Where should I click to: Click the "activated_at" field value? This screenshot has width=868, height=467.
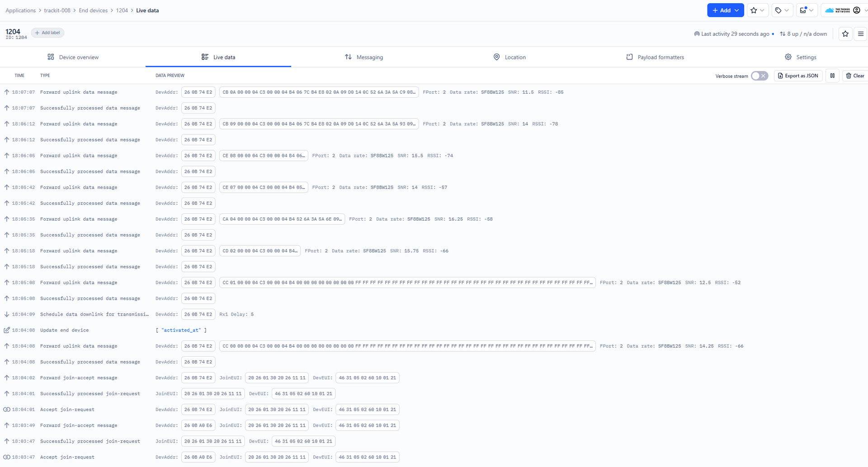[x=181, y=330]
